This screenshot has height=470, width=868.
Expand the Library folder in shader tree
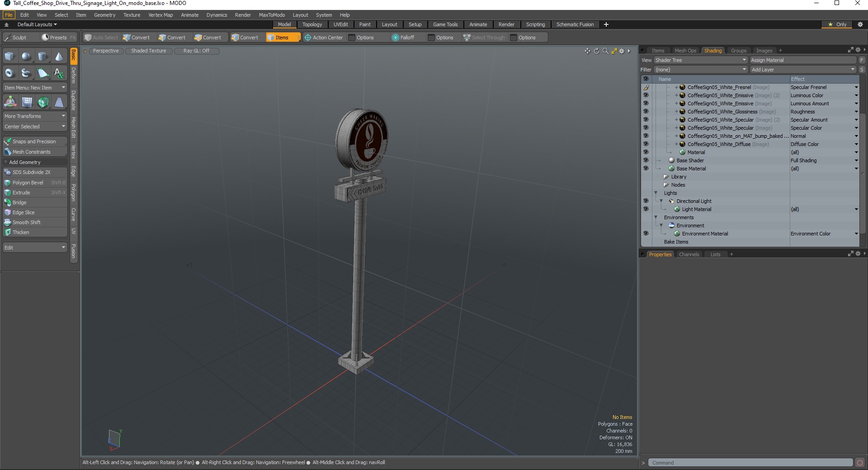click(x=666, y=177)
